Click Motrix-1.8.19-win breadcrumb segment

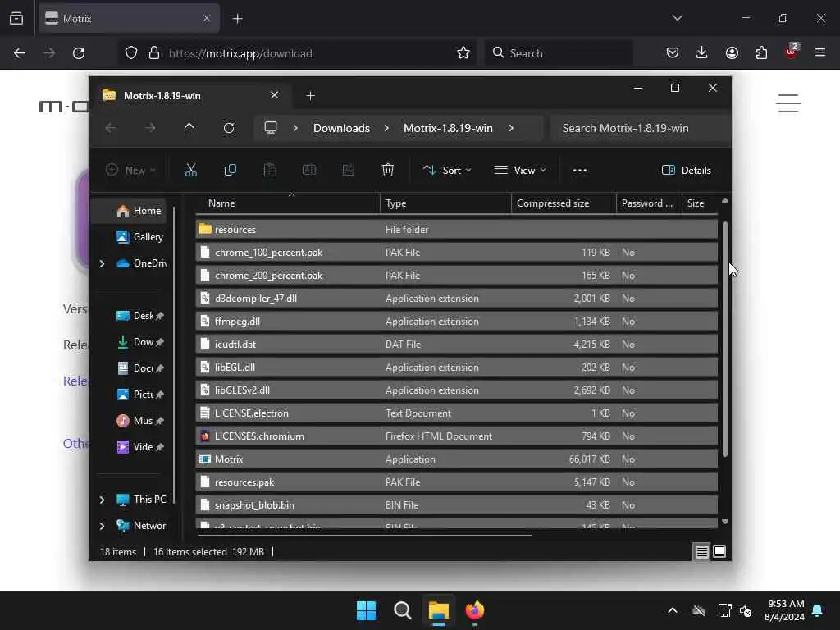[448, 128]
